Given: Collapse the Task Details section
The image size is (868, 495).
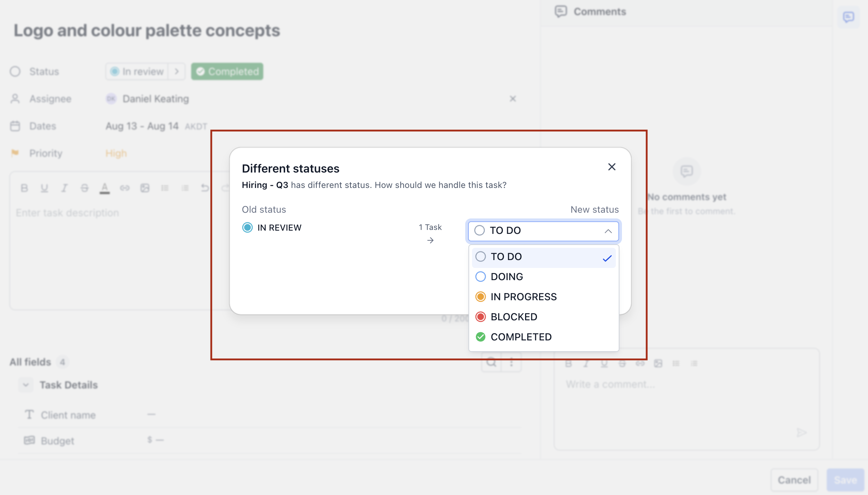Looking at the screenshot, I should [x=26, y=385].
